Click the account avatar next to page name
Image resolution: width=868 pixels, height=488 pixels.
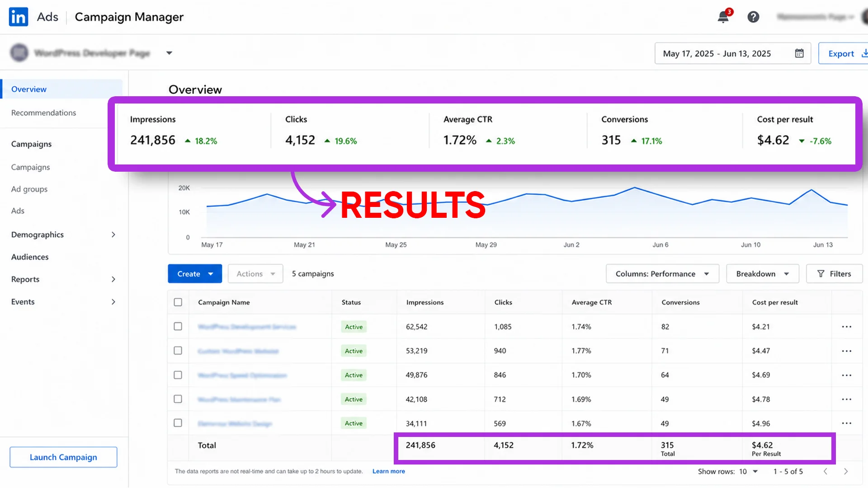tap(19, 53)
